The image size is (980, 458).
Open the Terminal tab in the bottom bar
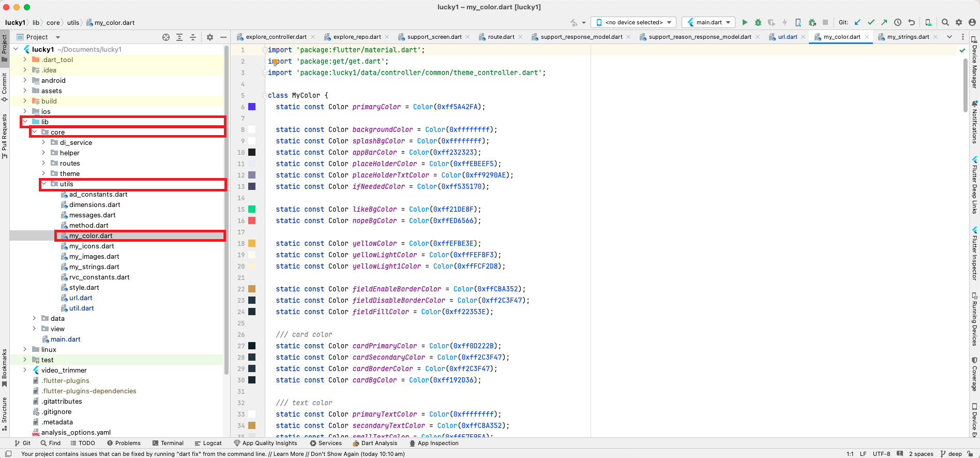[x=168, y=443]
